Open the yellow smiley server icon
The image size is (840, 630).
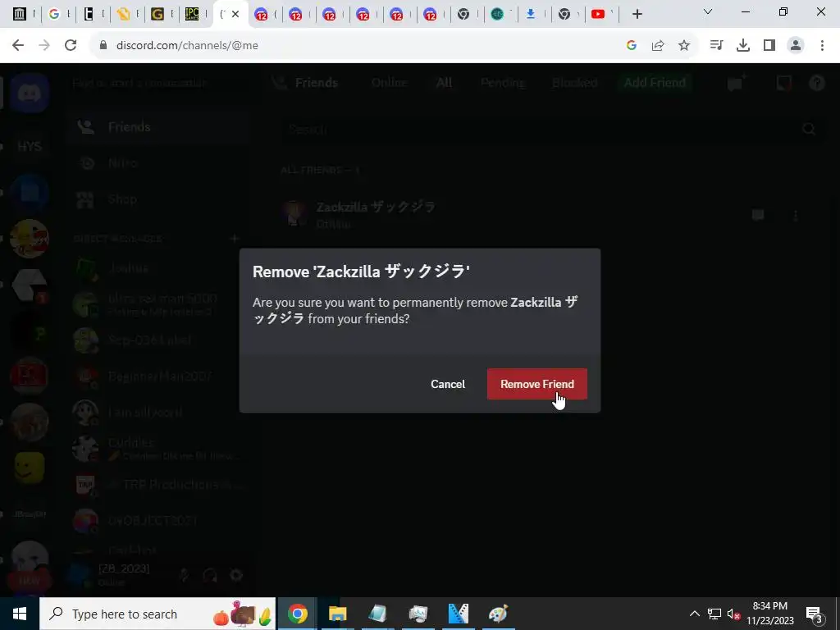pos(30,468)
